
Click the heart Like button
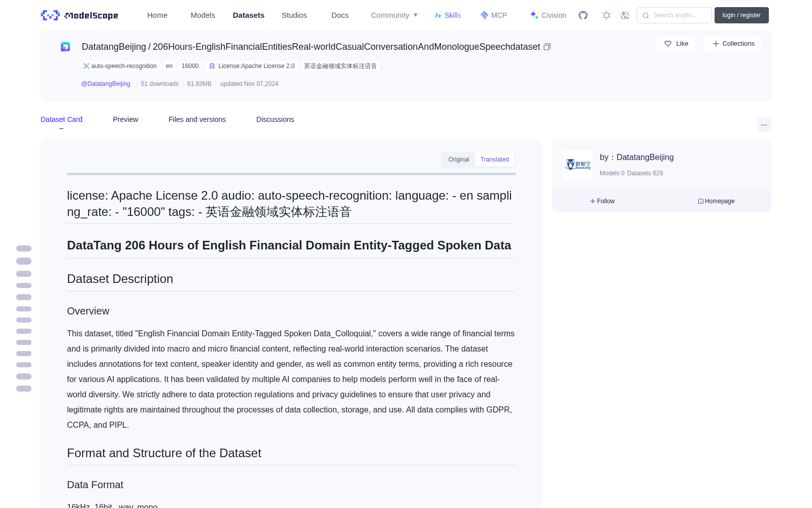click(675, 44)
